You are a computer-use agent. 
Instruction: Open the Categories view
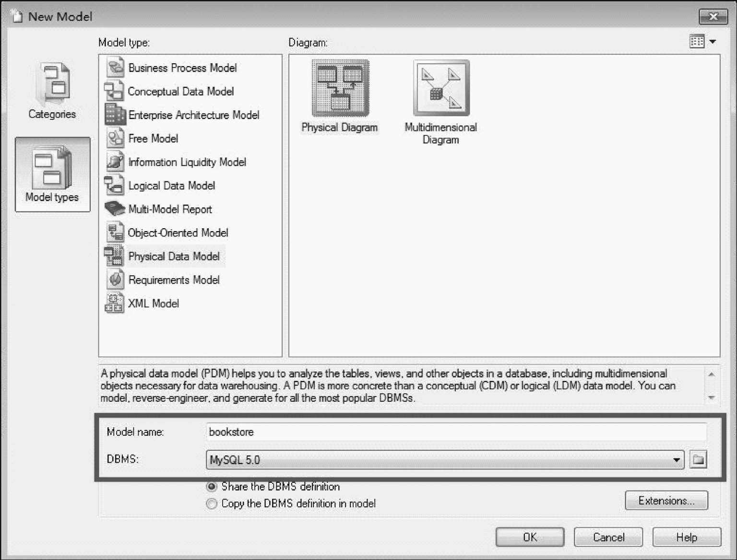tap(52, 91)
